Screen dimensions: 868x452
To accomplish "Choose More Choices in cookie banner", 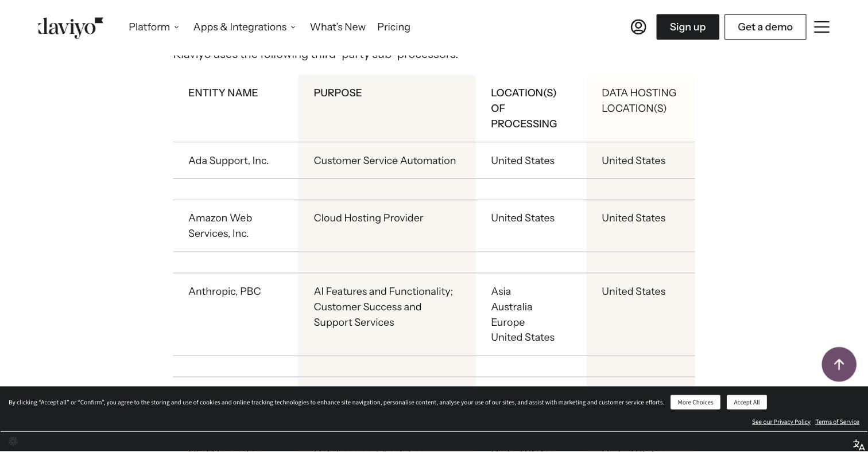I will [x=695, y=402].
